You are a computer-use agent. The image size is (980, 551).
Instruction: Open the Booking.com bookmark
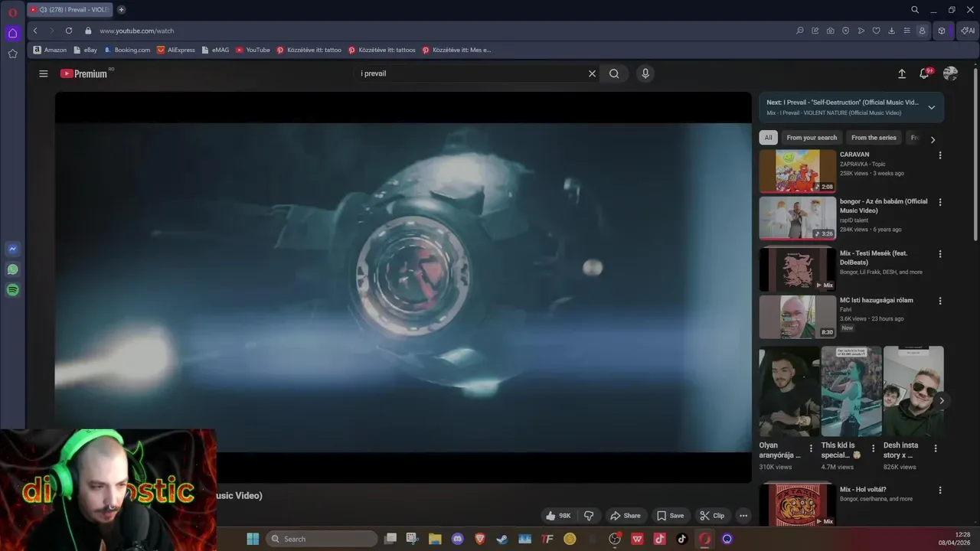(127, 50)
